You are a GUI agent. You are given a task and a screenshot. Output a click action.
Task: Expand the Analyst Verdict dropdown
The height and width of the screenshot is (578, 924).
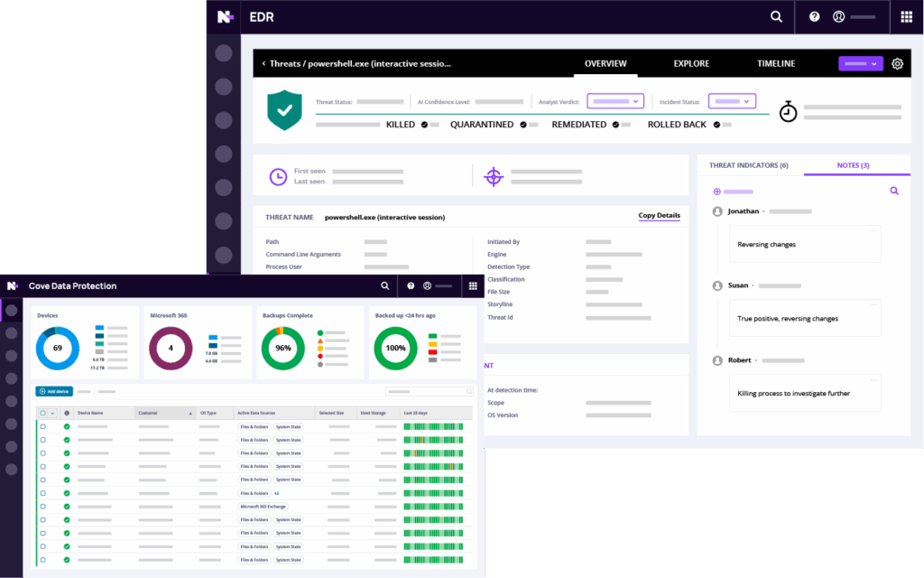pos(615,101)
